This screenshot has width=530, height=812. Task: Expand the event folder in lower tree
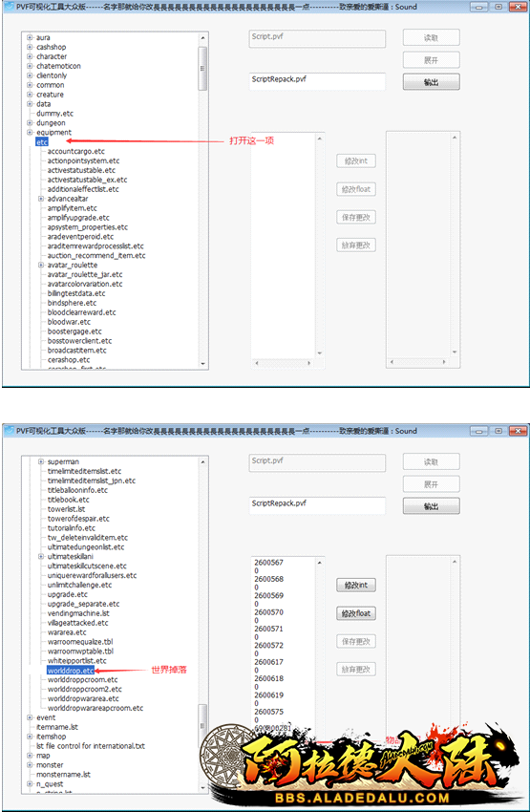tap(30, 717)
